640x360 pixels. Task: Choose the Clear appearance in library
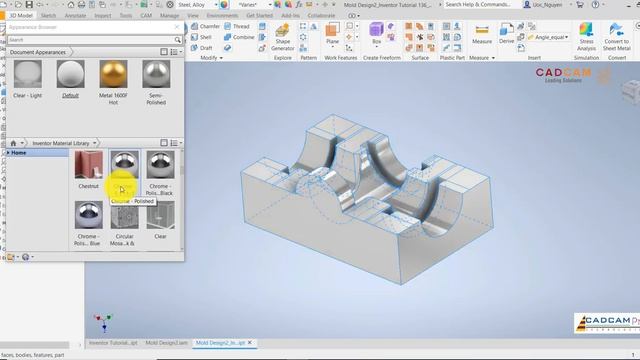pos(160,220)
